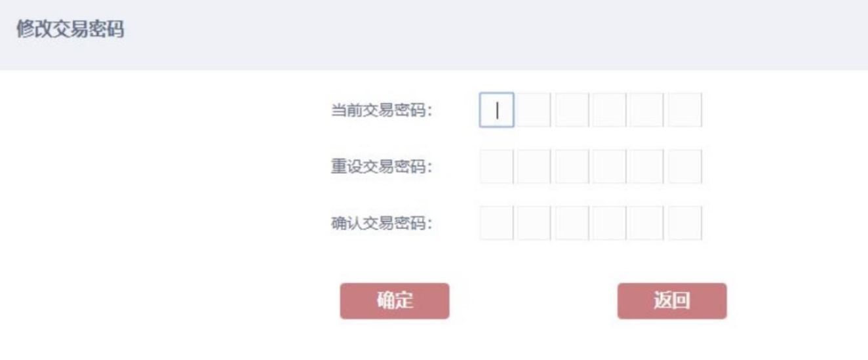Image resolution: width=868 pixels, height=360 pixels.
Task: Click sixth digit box of 重设交易密码
Action: tap(684, 167)
